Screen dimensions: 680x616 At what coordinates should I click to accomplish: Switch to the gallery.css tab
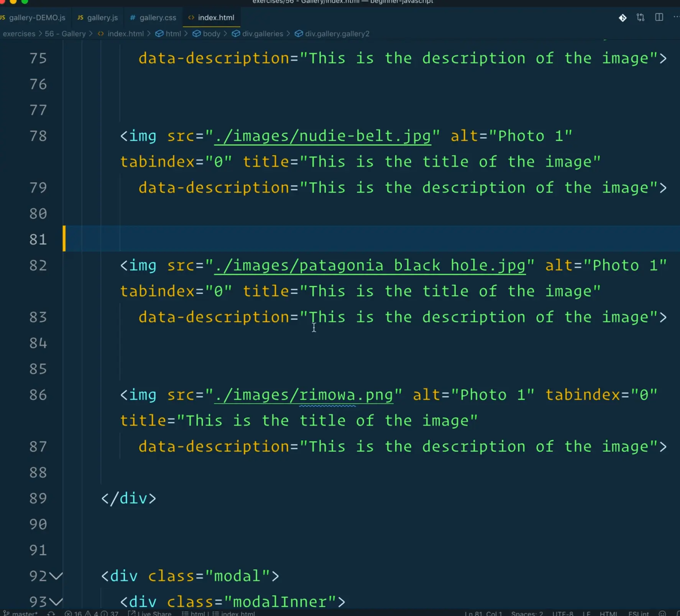point(158,18)
